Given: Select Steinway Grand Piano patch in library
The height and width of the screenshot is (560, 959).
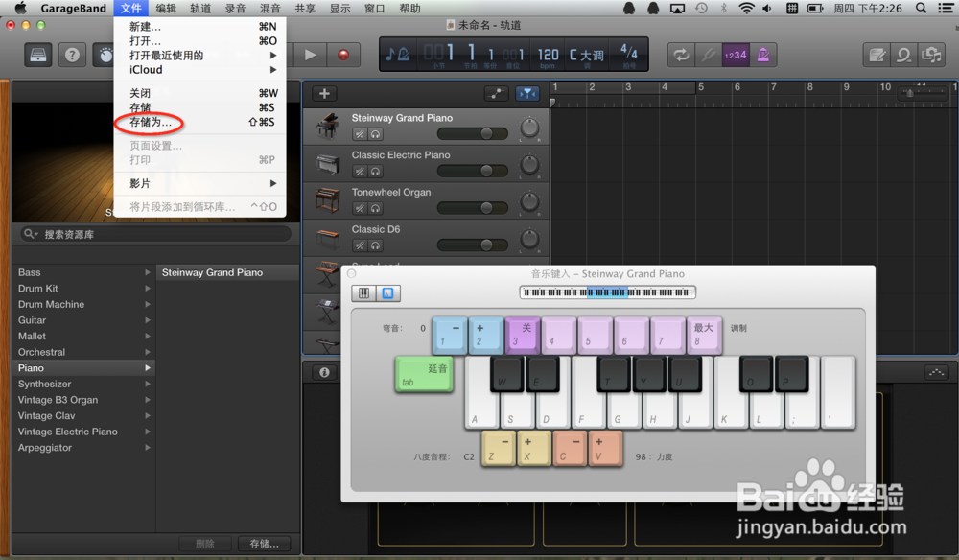Looking at the screenshot, I should [x=228, y=272].
